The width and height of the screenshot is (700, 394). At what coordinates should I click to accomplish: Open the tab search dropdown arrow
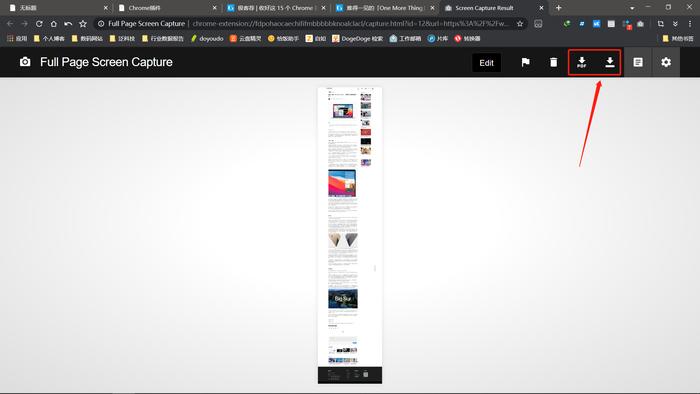tap(632, 8)
